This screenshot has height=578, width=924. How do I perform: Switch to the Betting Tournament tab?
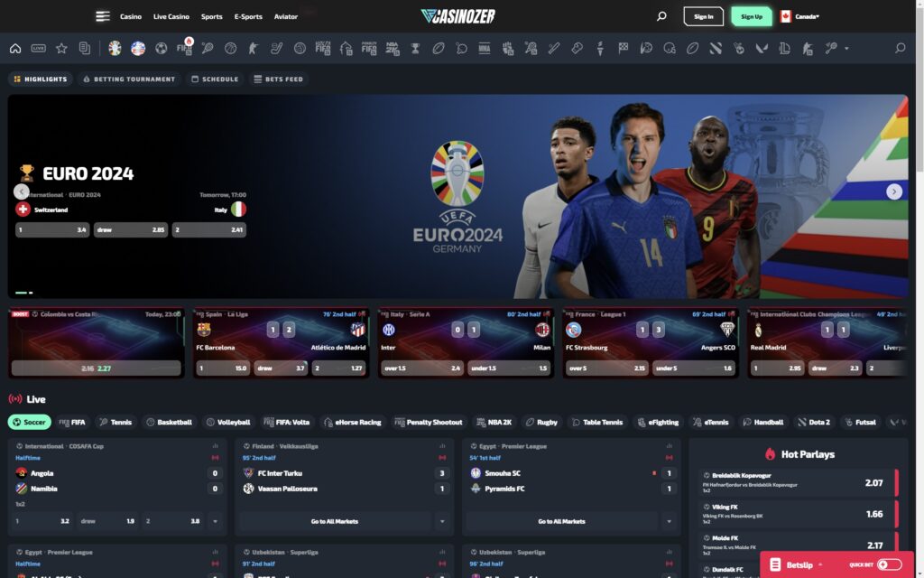tap(129, 79)
